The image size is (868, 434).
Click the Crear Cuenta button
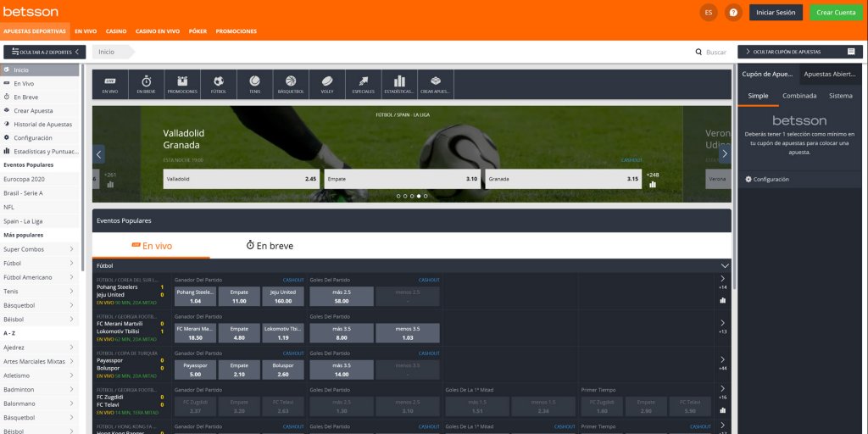point(836,12)
